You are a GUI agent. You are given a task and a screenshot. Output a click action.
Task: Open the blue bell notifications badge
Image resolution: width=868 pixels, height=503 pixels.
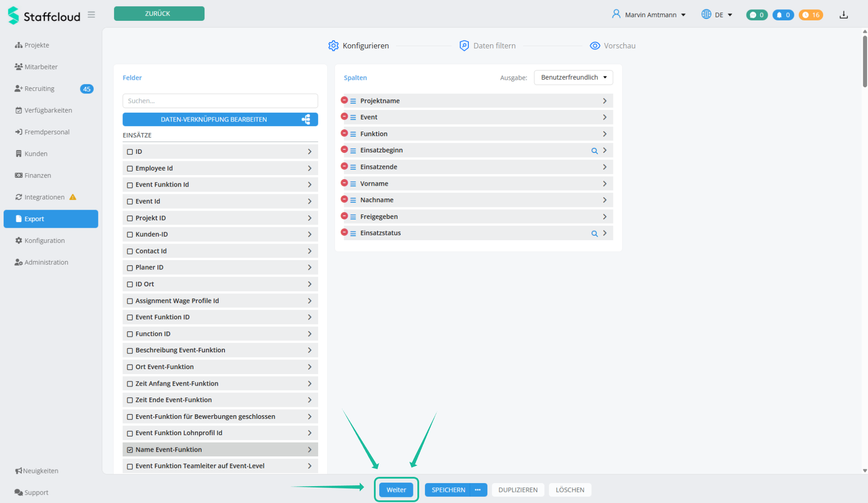coord(783,15)
